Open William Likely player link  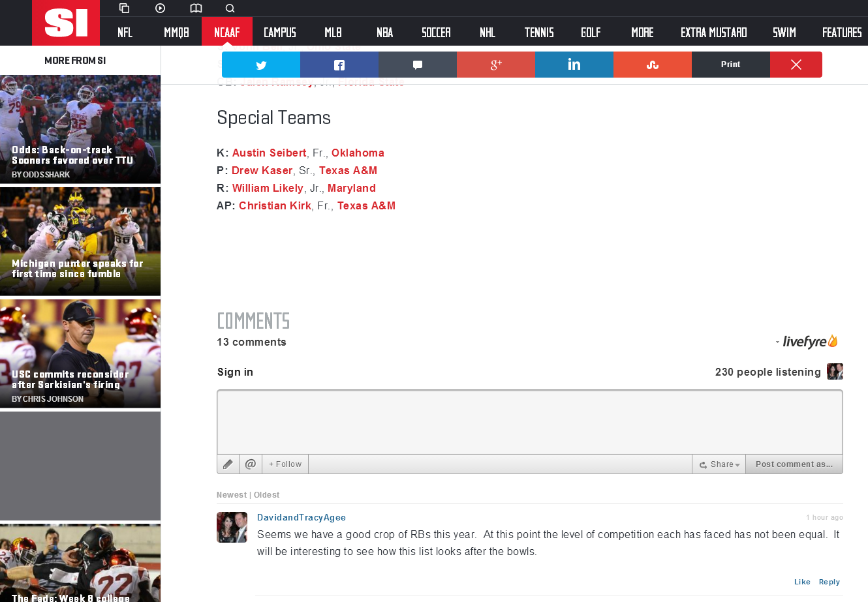[x=268, y=188]
